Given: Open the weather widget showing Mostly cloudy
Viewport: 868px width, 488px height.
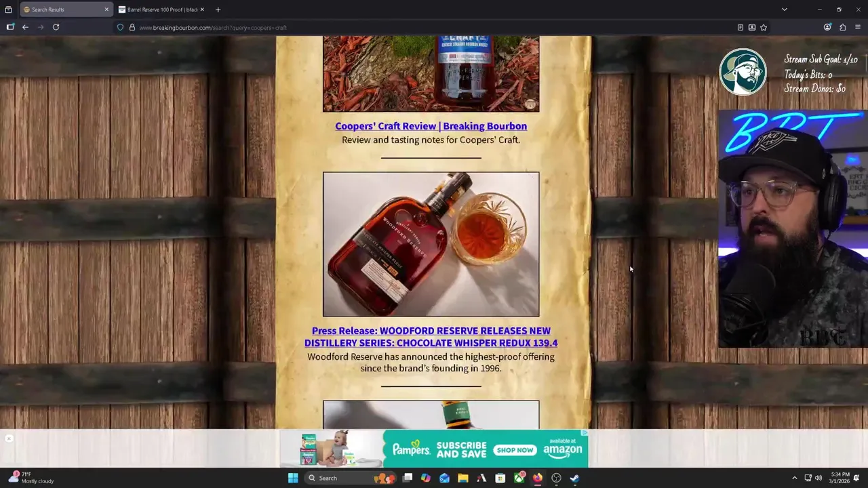Looking at the screenshot, I should [x=31, y=478].
